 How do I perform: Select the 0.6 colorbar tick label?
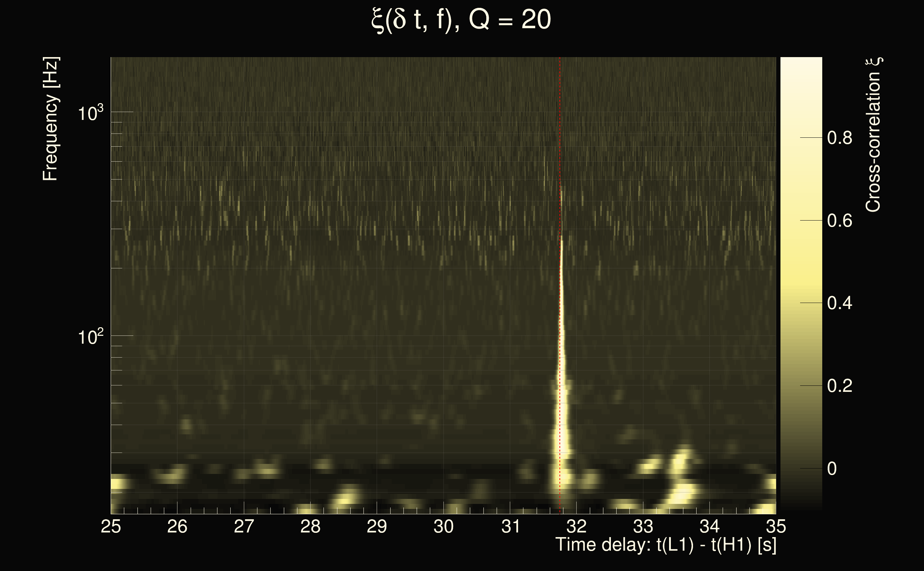pyautogui.click(x=839, y=221)
